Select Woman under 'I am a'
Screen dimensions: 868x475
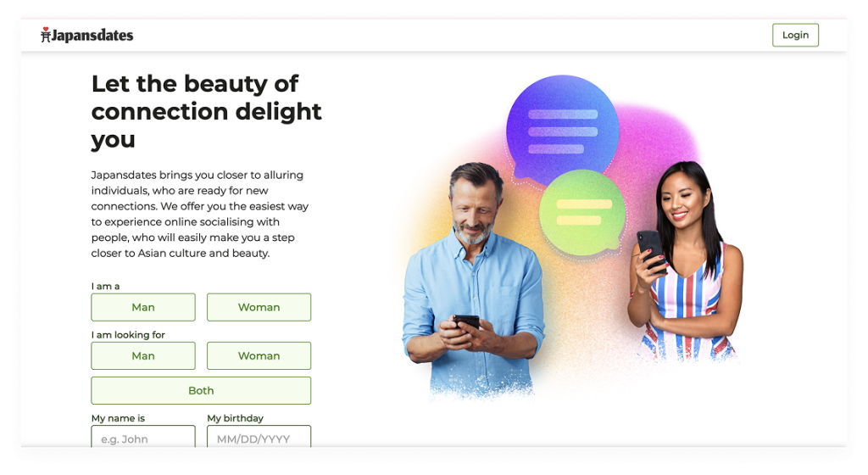coord(259,307)
